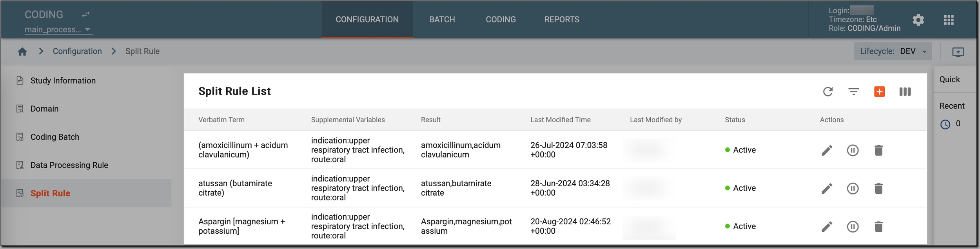Expand the main_process study dropdown
Screen dimensions: 980x249
coord(58,29)
